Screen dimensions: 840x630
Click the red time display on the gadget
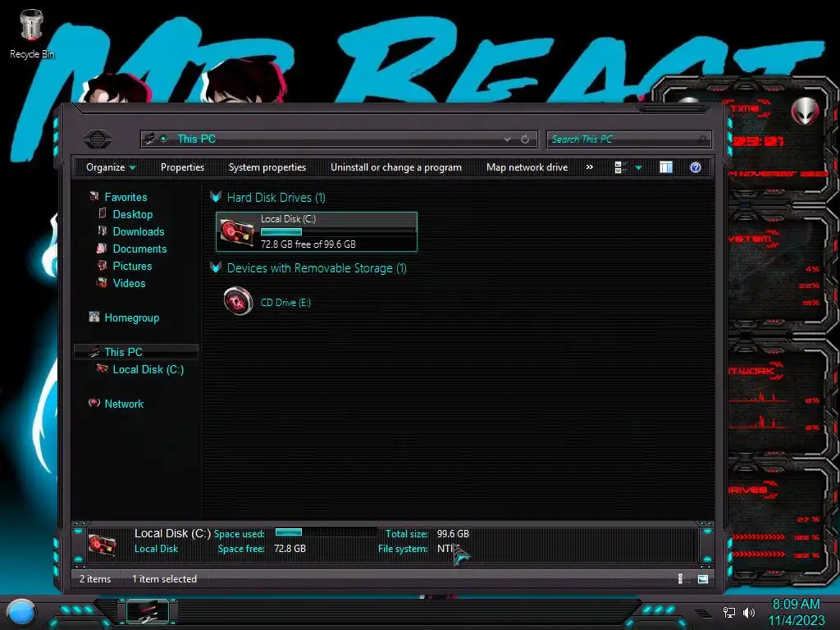757,141
